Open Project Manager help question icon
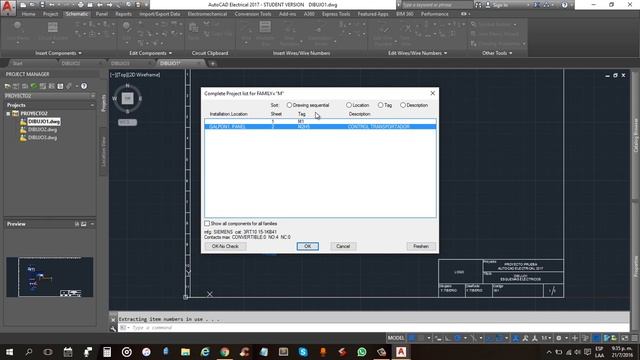Image resolution: width=640 pixels, height=360 pixels. click(x=84, y=86)
